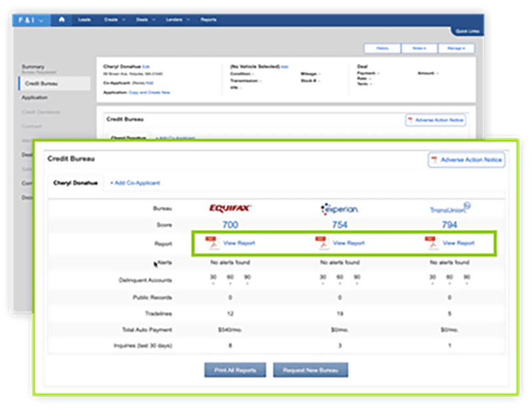
Task: Open the Manage dropdown button
Action: (x=456, y=49)
